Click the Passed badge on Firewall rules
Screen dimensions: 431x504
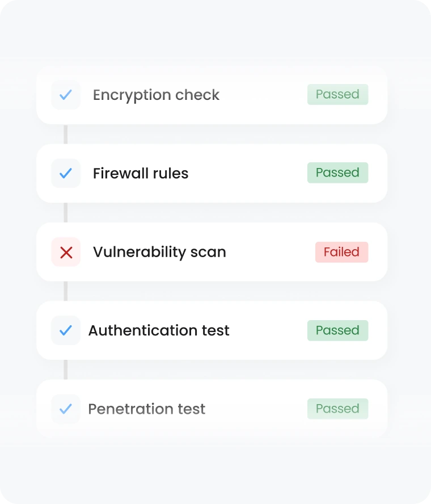pos(337,173)
